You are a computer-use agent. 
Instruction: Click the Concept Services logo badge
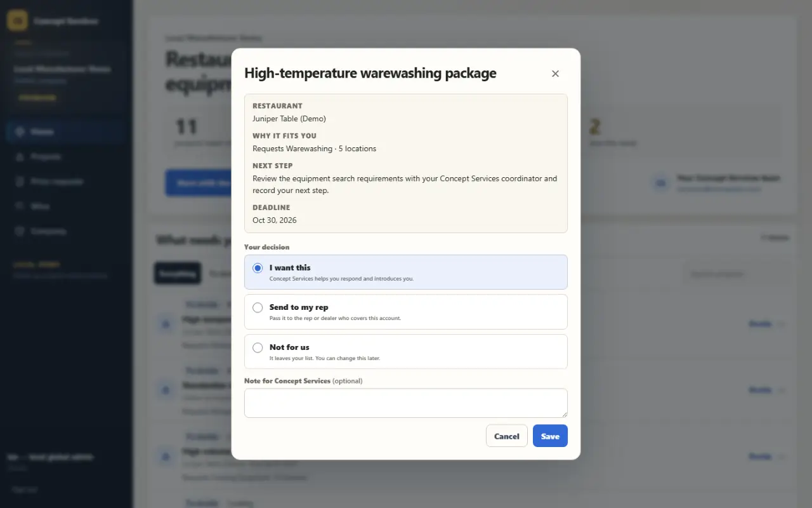click(x=17, y=20)
